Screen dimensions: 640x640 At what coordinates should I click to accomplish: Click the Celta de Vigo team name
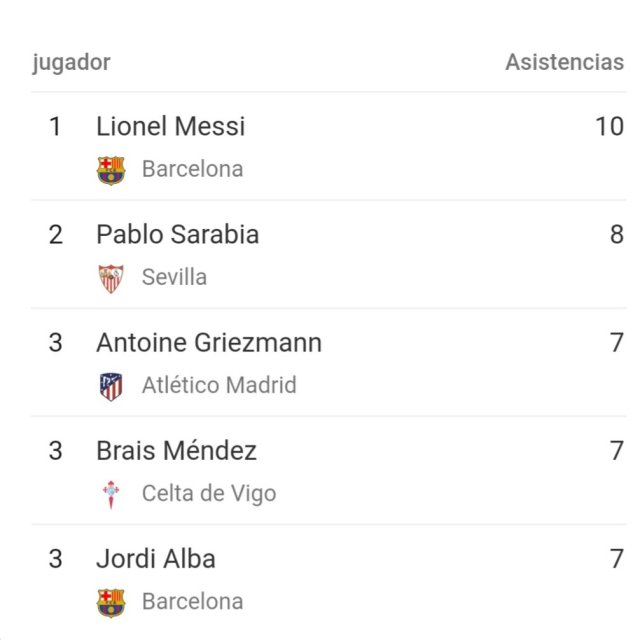209,493
